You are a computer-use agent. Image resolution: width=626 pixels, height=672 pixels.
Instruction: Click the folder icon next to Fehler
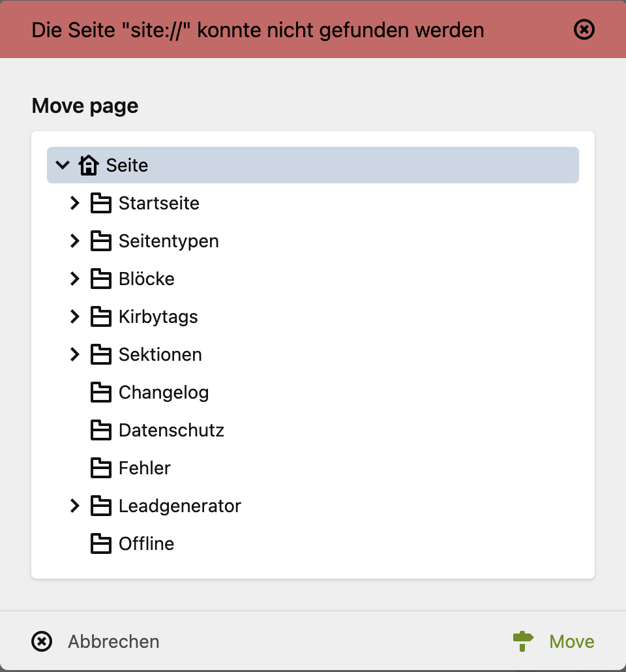point(101,468)
